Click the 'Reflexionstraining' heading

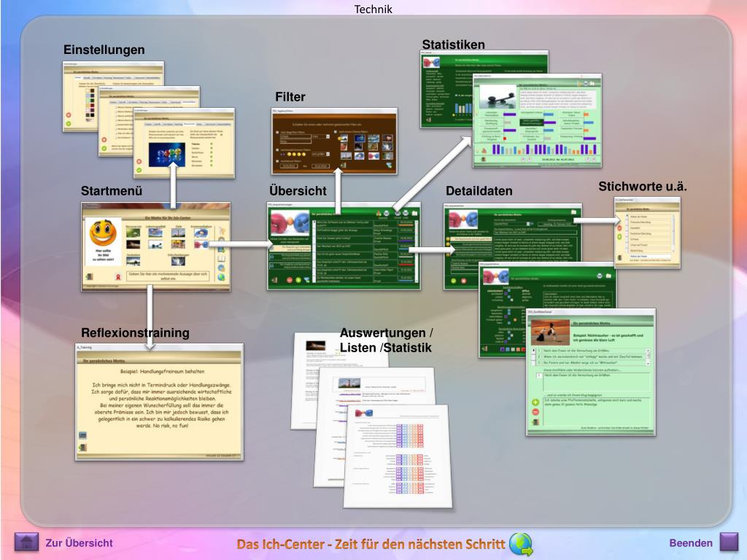point(135,332)
